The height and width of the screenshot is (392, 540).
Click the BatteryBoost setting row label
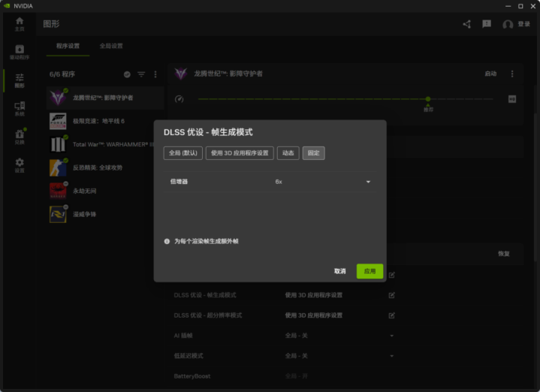pyautogui.click(x=192, y=376)
